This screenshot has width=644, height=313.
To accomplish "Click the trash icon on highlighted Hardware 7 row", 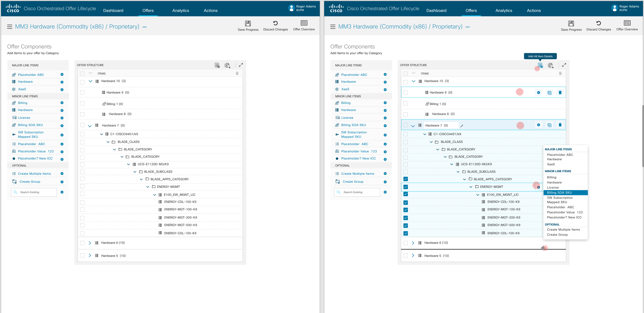I will [560, 125].
